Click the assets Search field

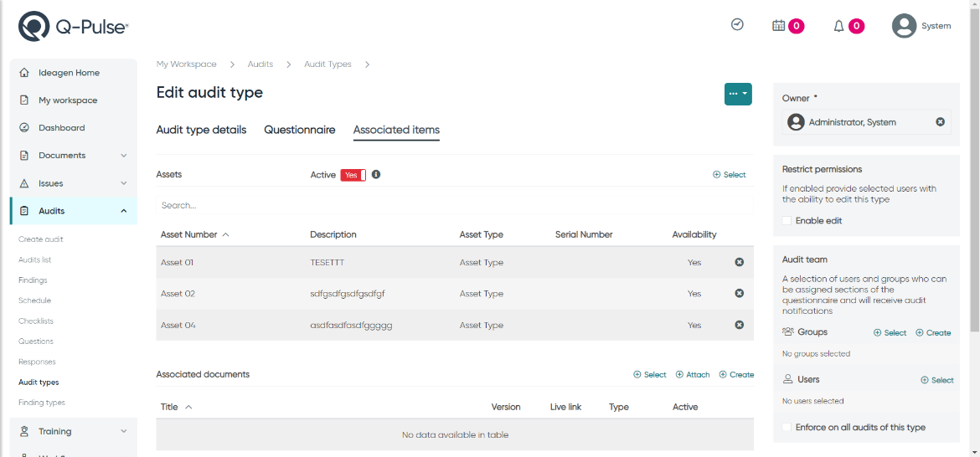tap(454, 205)
